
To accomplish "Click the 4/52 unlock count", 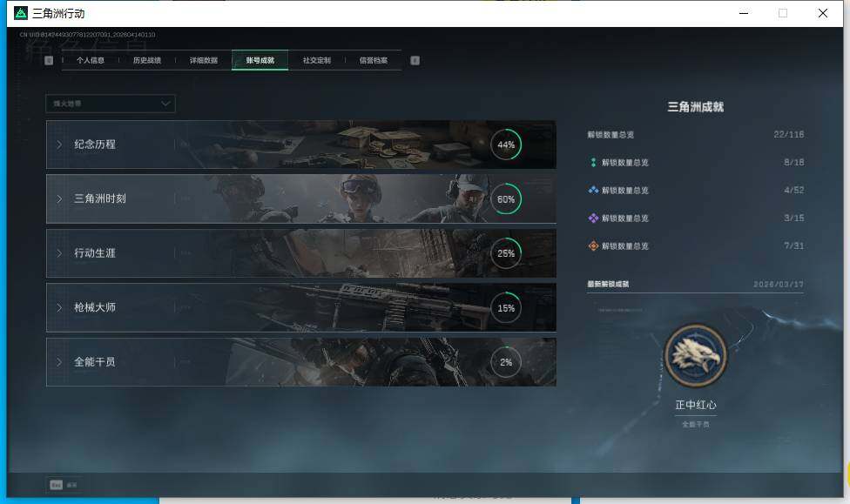I will pyautogui.click(x=793, y=191).
